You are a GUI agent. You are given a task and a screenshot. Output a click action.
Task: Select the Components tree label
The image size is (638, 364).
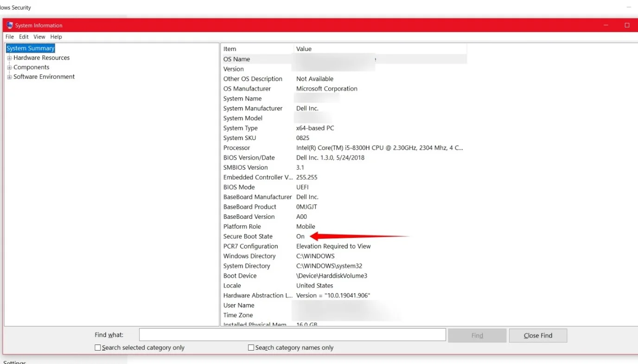(31, 67)
